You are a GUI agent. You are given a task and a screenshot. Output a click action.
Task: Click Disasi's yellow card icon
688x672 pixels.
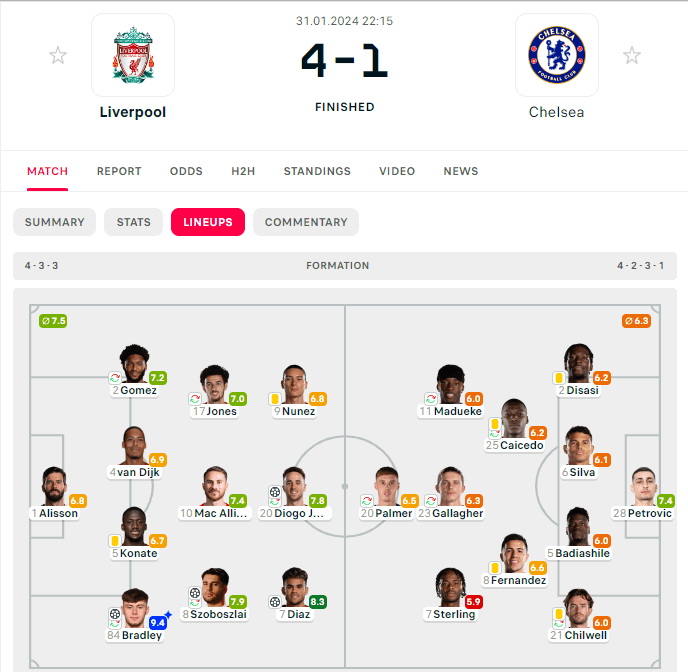pos(559,378)
